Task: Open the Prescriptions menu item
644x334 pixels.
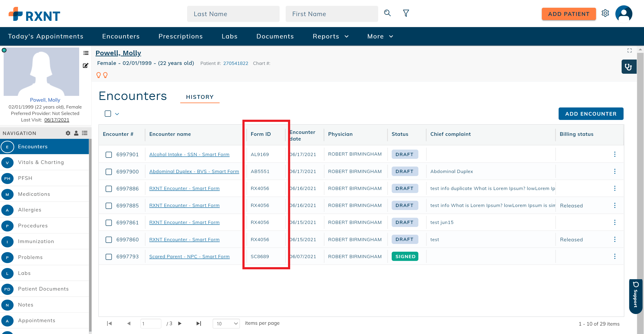Action: click(180, 36)
